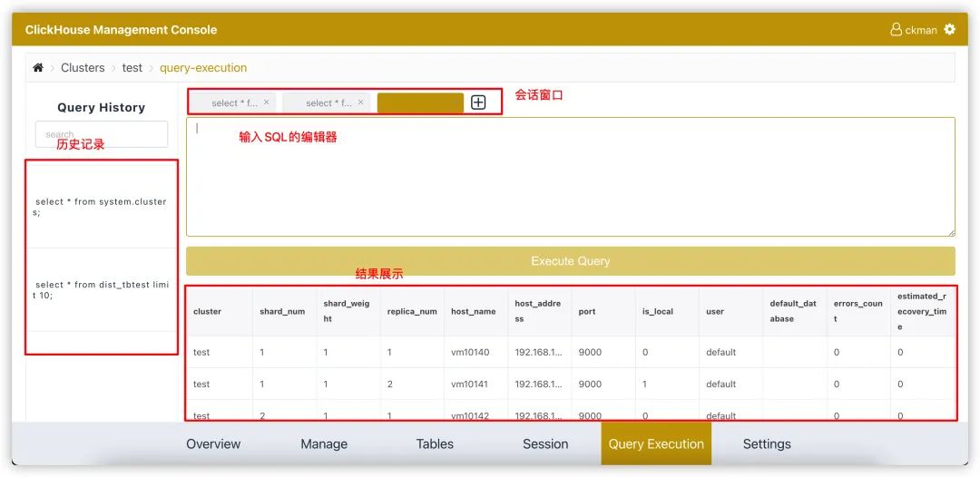The image size is (980, 477).
Task: Click the replica_num column header
Action: (x=412, y=311)
